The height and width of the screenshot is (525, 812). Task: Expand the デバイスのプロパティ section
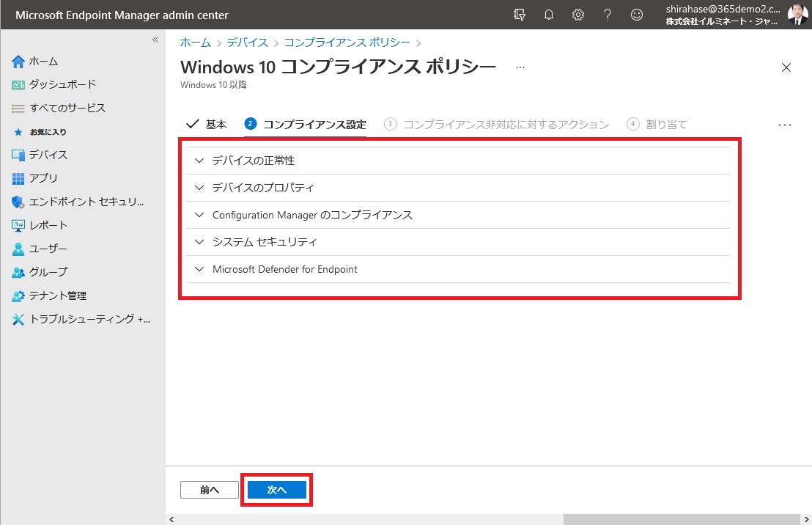coord(458,188)
